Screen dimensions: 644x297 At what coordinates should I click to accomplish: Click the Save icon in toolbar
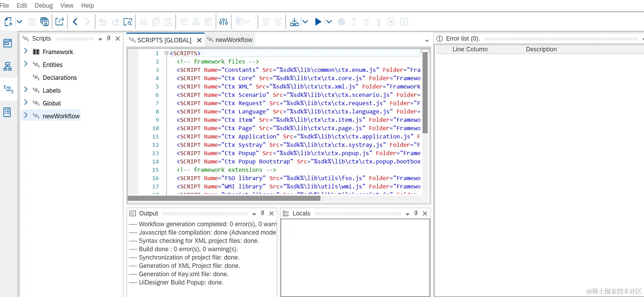[32, 22]
